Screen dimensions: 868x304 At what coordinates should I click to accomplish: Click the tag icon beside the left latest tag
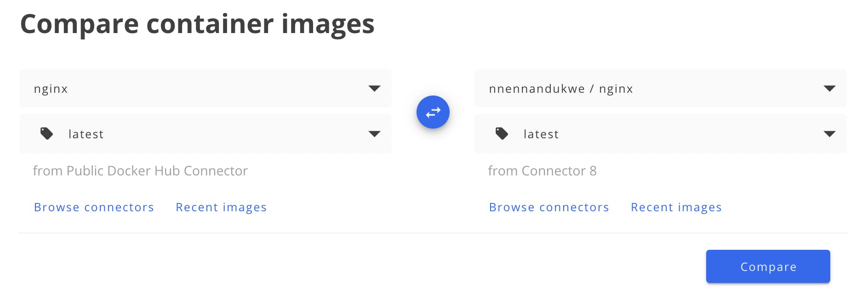coord(47,134)
